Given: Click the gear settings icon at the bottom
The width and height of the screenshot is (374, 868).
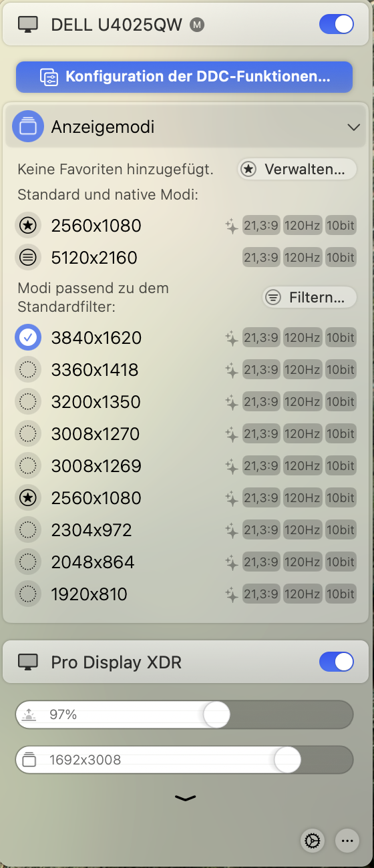Looking at the screenshot, I should [x=312, y=841].
